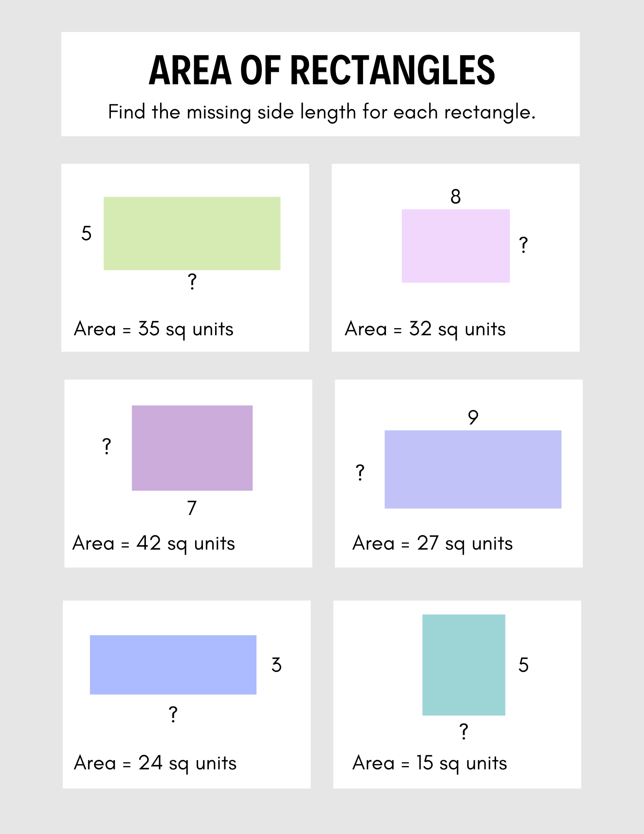Click the "Area = 27 sq units" label
Screen dimensions: 644x834
tap(432, 543)
